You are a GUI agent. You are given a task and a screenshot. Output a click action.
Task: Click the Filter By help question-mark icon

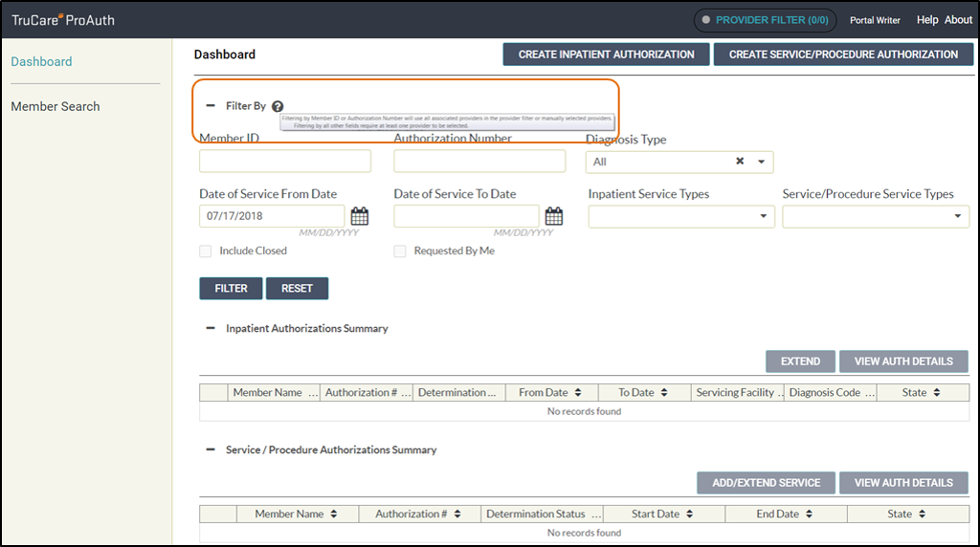click(278, 106)
